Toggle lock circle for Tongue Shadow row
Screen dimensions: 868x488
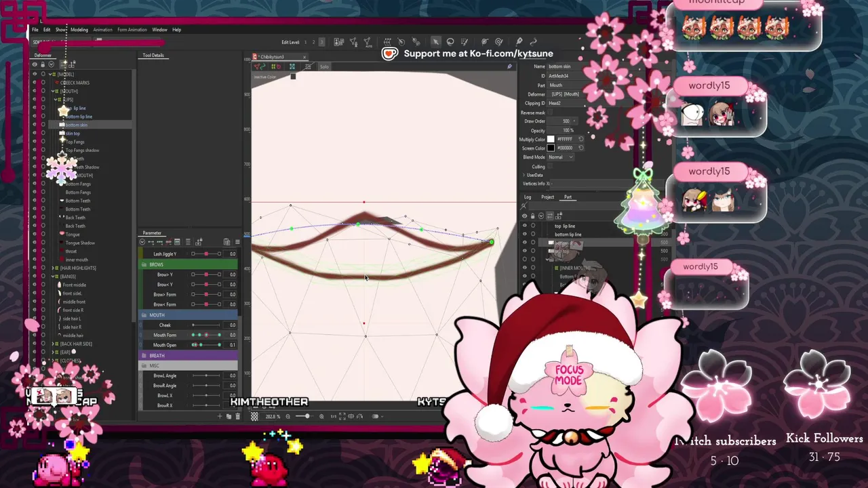43,243
